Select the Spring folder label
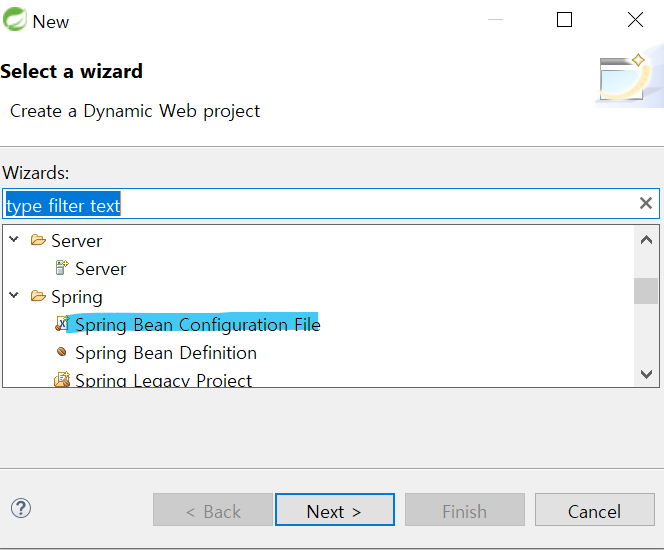This screenshot has height=550, width=664. point(77,297)
